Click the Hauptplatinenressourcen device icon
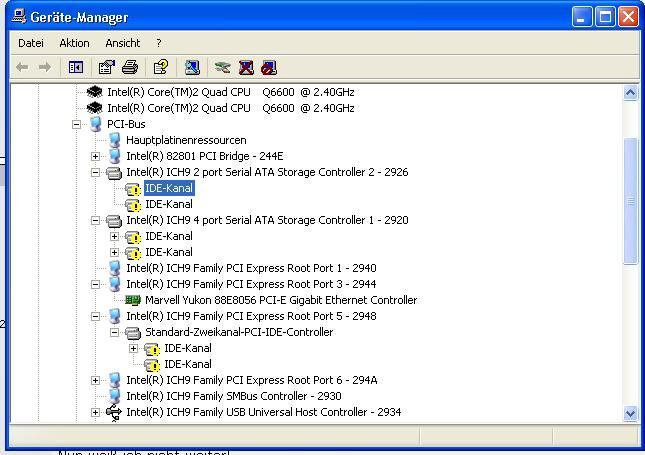This screenshot has height=455, width=645. pyautogui.click(x=114, y=140)
